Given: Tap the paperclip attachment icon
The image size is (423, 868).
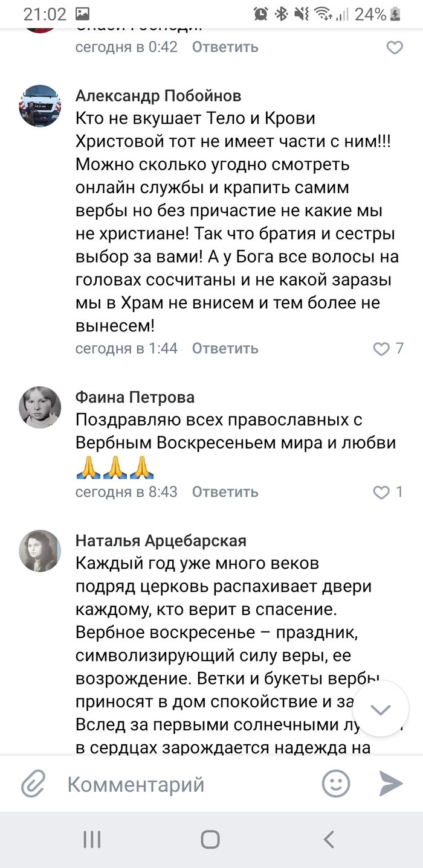Looking at the screenshot, I should [34, 784].
